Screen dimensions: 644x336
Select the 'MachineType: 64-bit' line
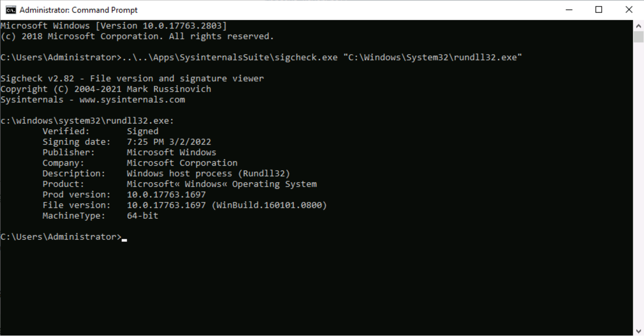click(100, 215)
